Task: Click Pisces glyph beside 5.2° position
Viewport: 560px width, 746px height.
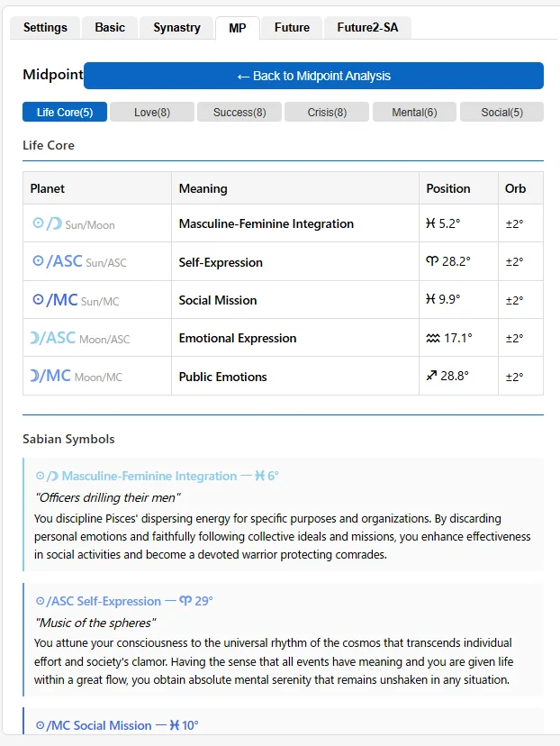Action: pyautogui.click(x=430, y=223)
